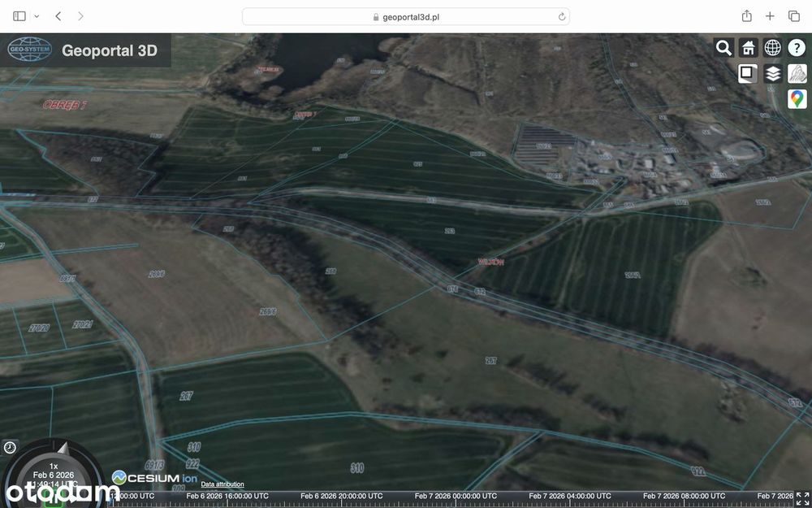This screenshot has width=812, height=508.
Task: Click timeline at Feb 7 2026 00:00:00 UTC
Action: coord(456,496)
